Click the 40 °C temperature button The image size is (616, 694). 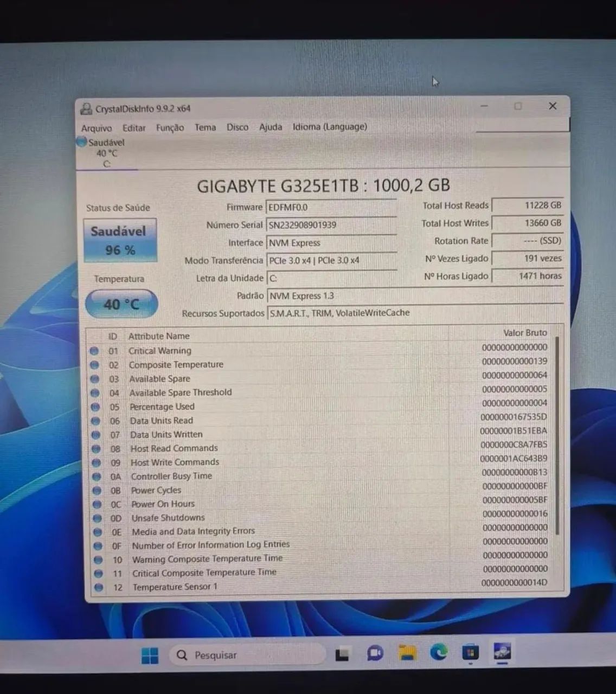click(121, 304)
